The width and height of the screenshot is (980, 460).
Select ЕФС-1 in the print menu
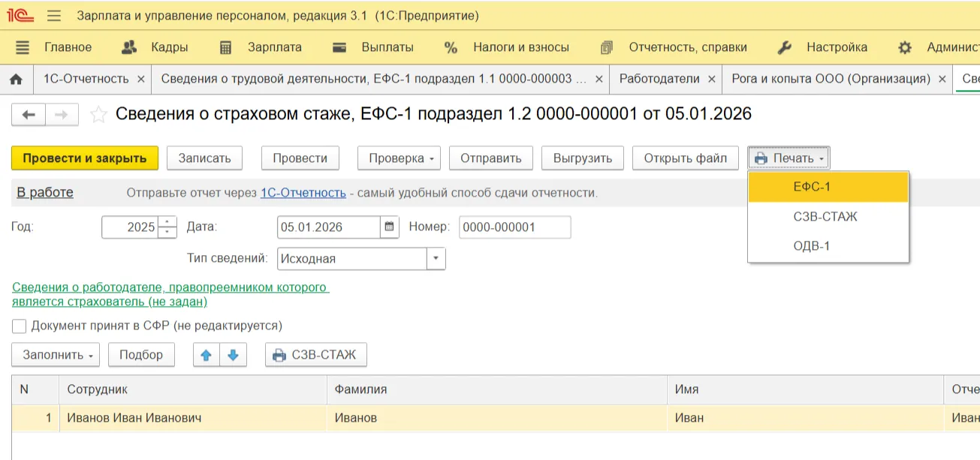812,187
